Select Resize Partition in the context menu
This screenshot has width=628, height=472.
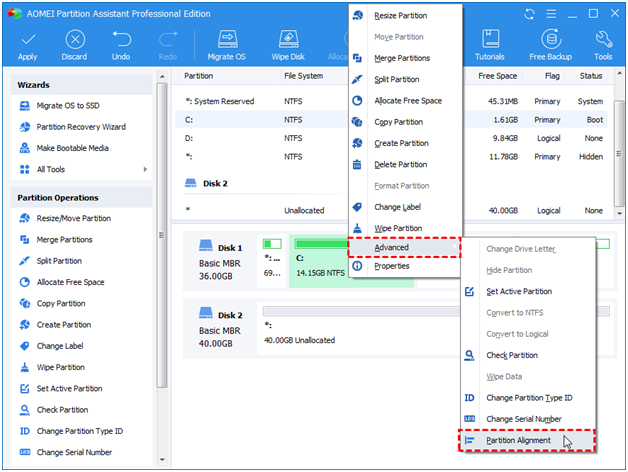405,16
